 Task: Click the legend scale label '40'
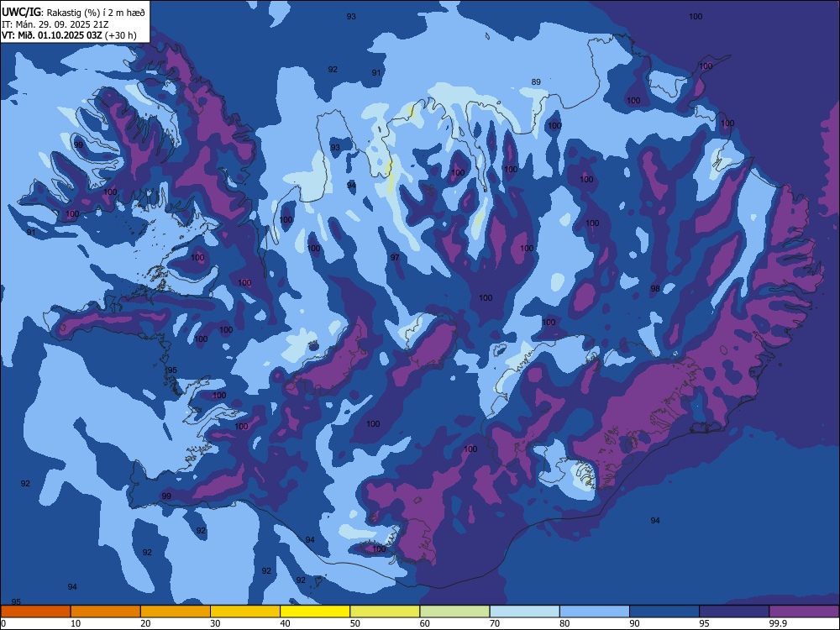285,623
